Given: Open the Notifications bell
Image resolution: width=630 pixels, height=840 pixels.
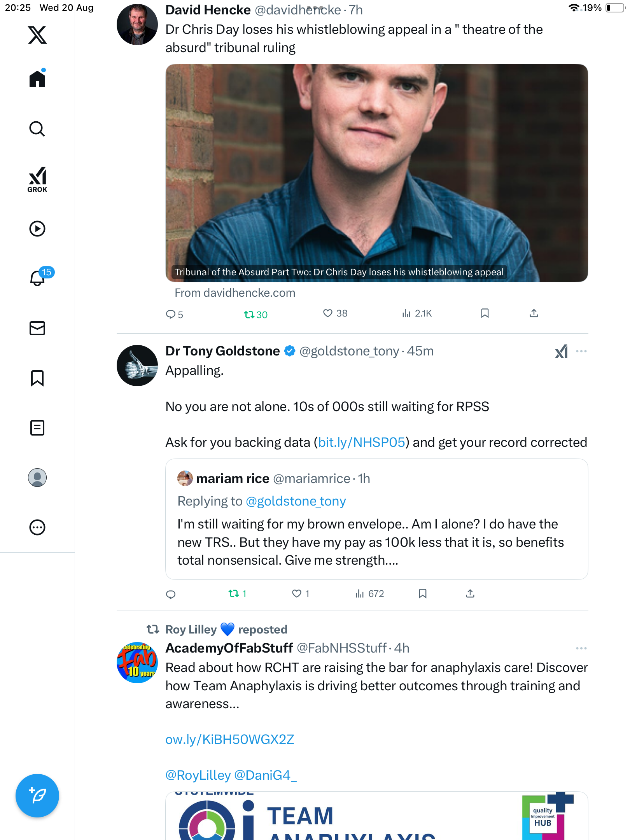Looking at the screenshot, I should [37, 278].
